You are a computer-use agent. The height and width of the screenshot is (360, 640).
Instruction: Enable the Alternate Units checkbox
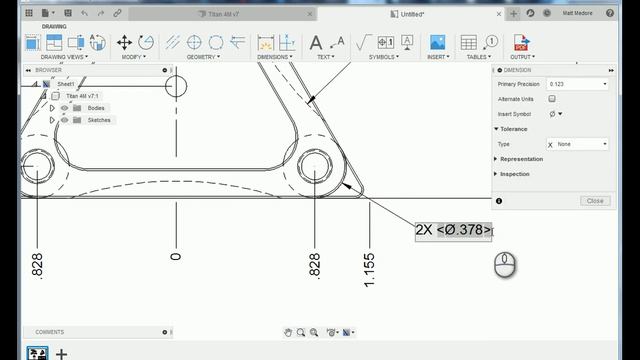click(x=552, y=99)
